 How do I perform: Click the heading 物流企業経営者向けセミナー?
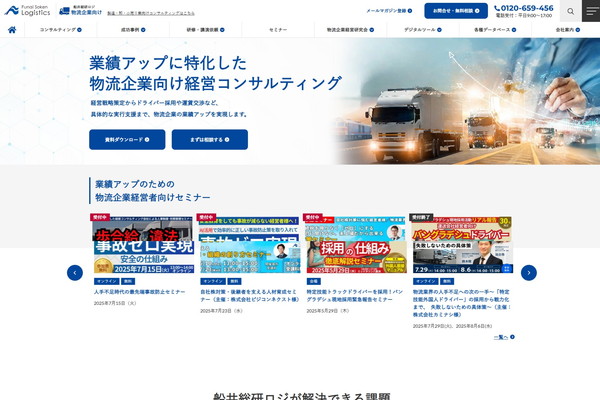153,198
